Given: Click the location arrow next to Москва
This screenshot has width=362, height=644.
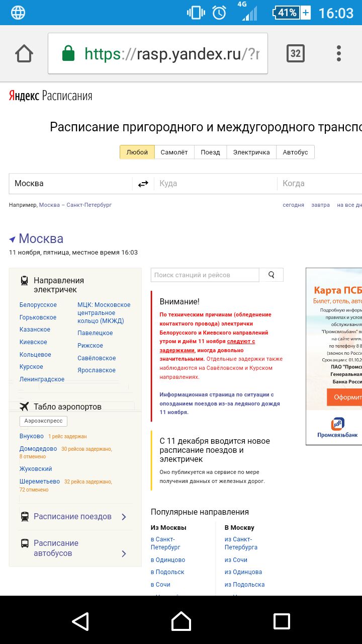Looking at the screenshot, I should tap(13, 239).
